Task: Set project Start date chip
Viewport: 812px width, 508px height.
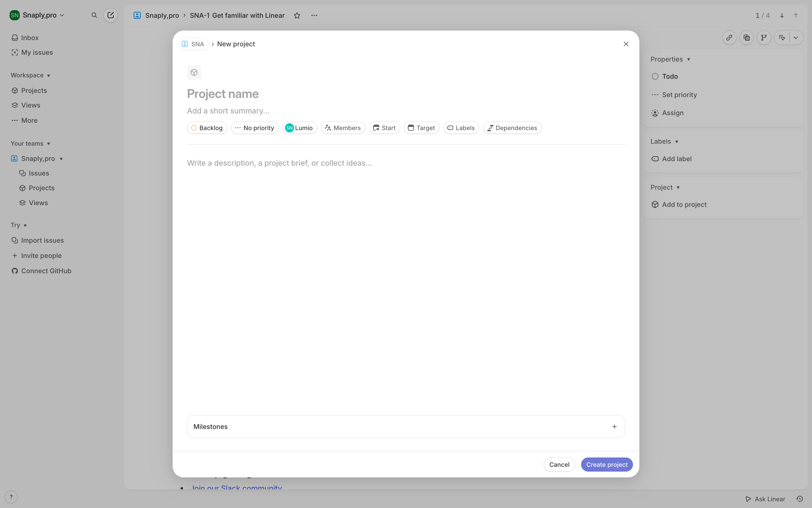Action: 385,128
